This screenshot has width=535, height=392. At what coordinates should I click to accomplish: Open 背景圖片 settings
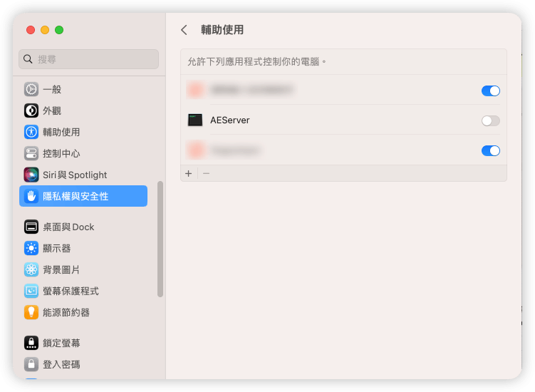tap(83, 269)
